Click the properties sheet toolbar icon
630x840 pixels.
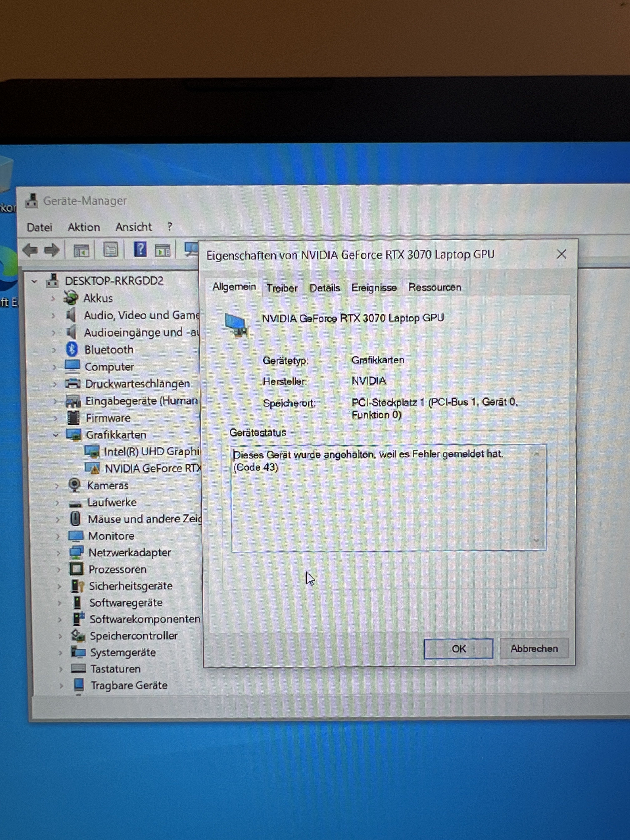pyautogui.click(x=110, y=250)
